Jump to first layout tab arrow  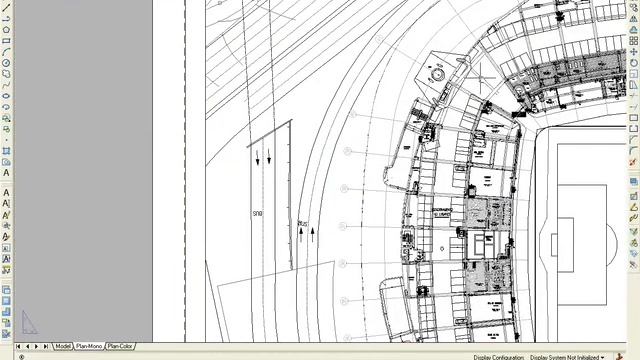18,346
